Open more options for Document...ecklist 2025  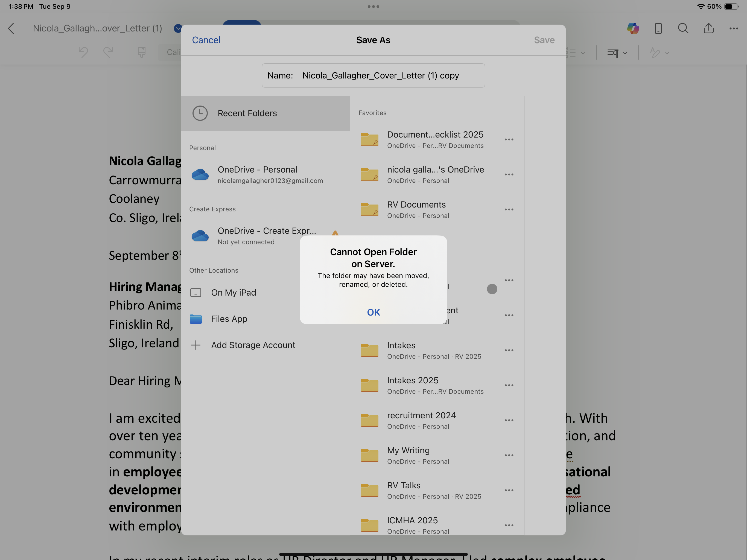pos(509,139)
